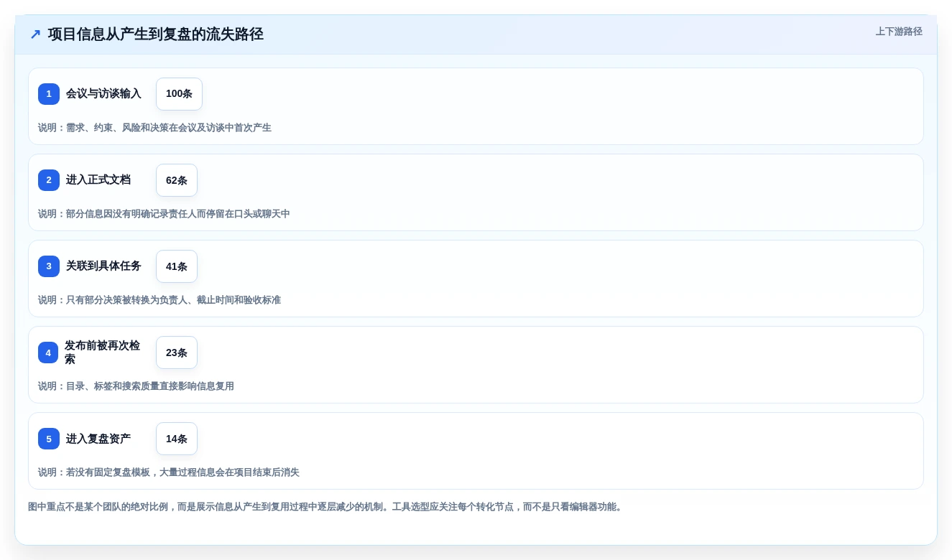The height and width of the screenshot is (560, 952).
Task: Select the 23条 value chip
Action: point(177,353)
